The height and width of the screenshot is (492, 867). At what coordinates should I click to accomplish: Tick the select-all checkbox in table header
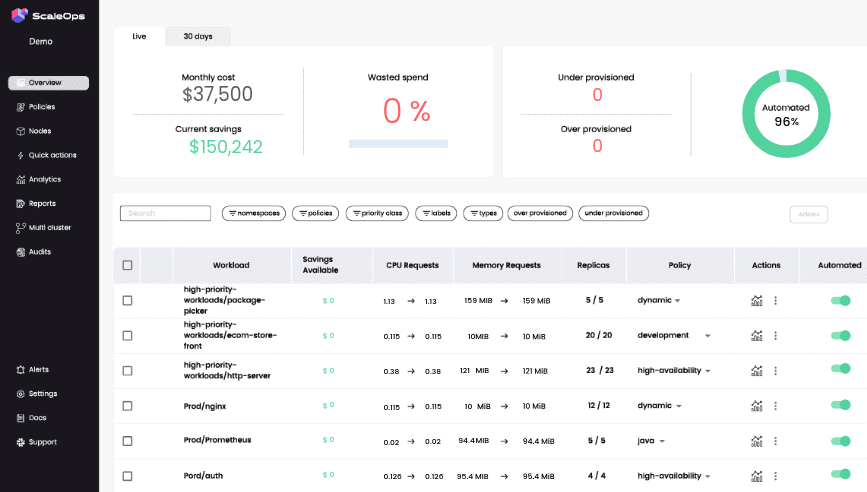pos(127,265)
